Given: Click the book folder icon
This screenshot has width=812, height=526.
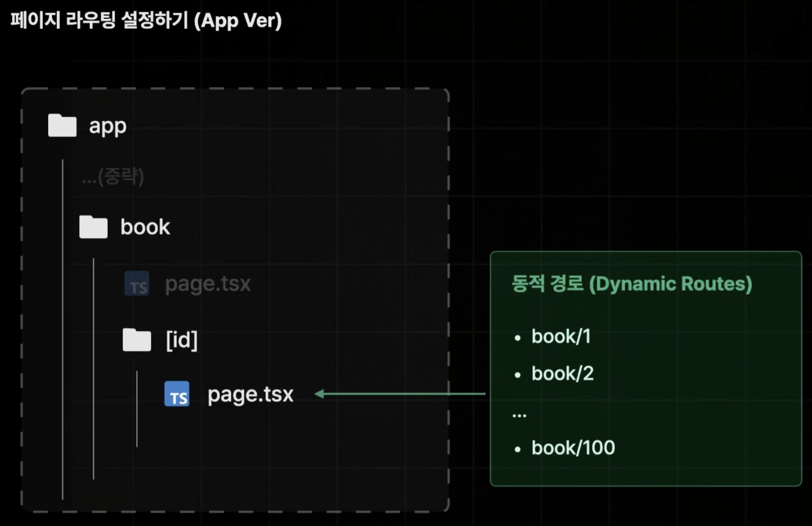Looking at the screenshot, I should coord(93,226).
